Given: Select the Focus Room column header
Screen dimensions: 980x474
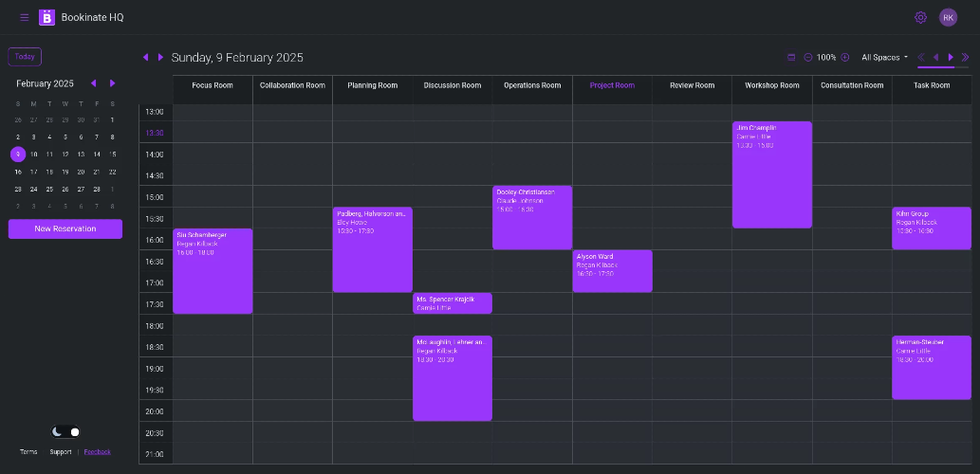Looking at the screenshot, I should point(213,85).
